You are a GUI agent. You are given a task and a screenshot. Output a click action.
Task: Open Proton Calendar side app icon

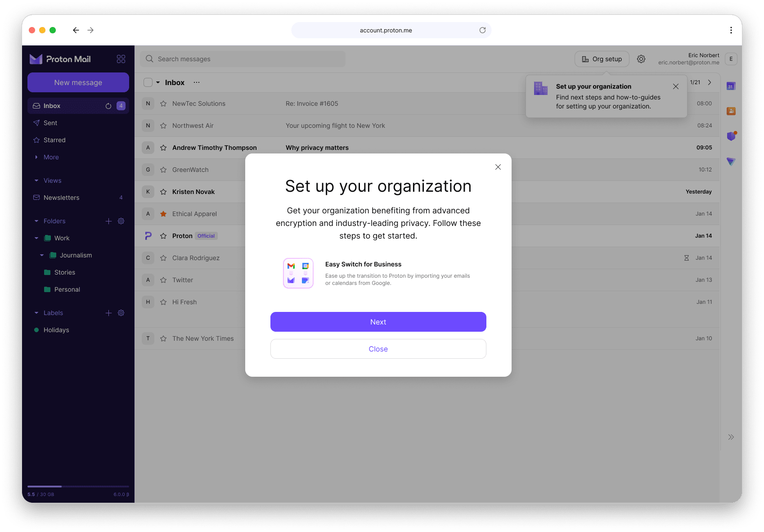[x=731, y=86]
